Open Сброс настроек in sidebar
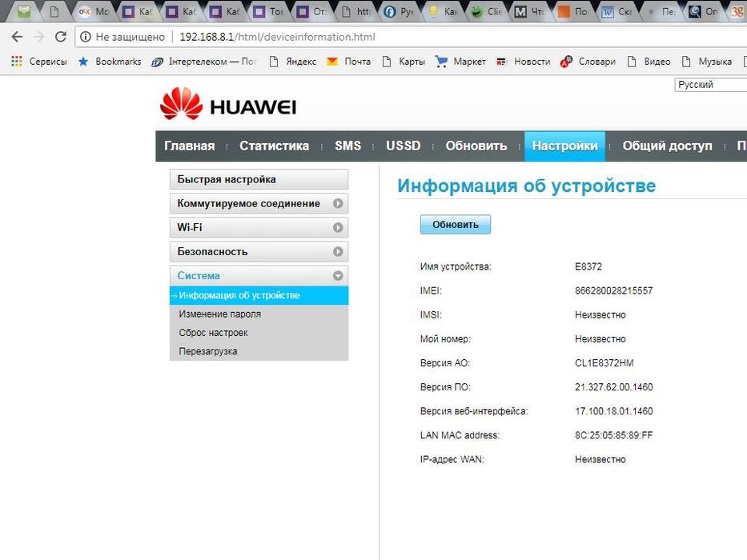The height and width of the screenshot is (560, 747). pyautogui.click(x=213, y=332)
